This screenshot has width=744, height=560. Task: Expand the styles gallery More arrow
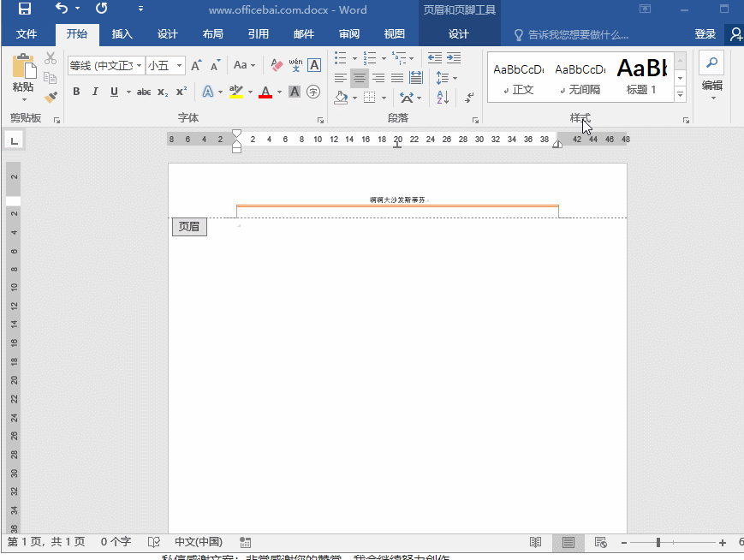(x=681, y=94)
